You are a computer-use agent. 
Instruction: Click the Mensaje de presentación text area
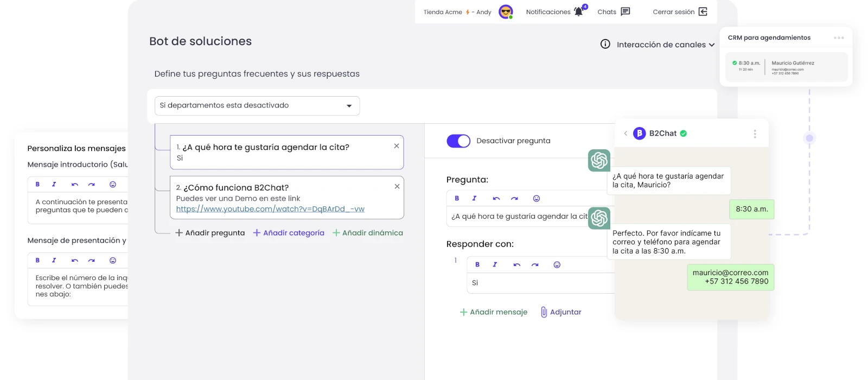point(78,287)
